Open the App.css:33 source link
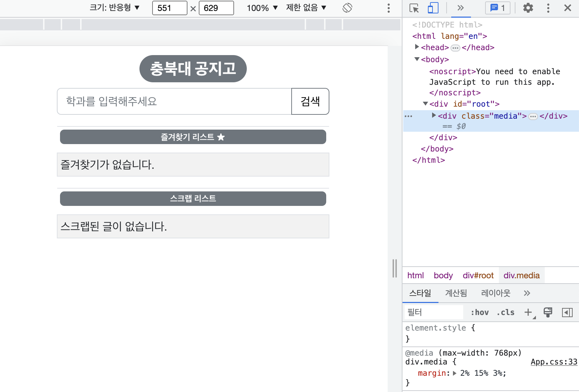 [554, 362]
